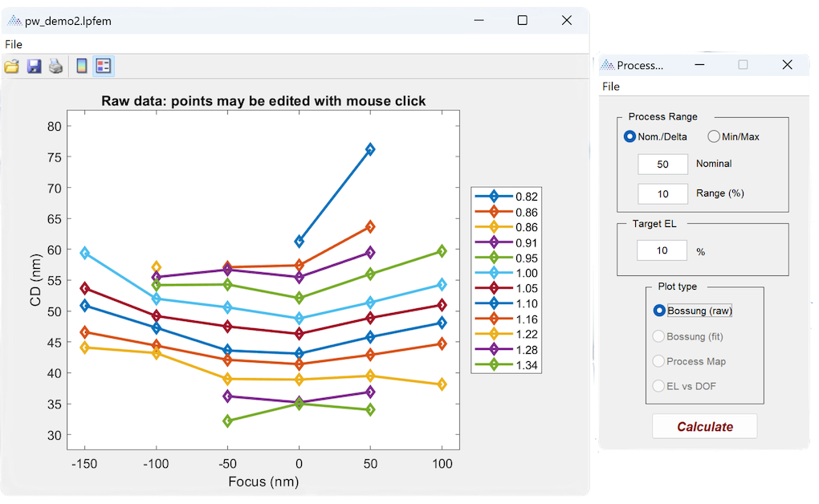Click the blue data point at focus 0, CD 61
The width and height of the screenshot is (819, 504).
299,242
